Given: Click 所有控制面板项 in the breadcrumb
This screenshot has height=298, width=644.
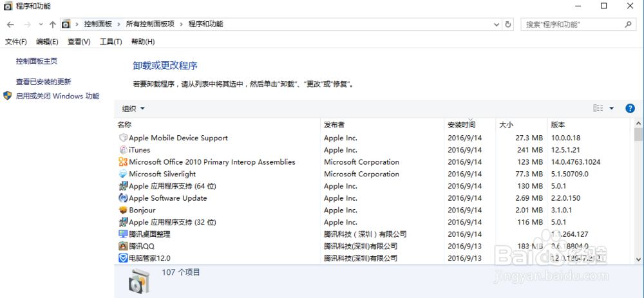Looking at the screenshot, I should point(150,24).
